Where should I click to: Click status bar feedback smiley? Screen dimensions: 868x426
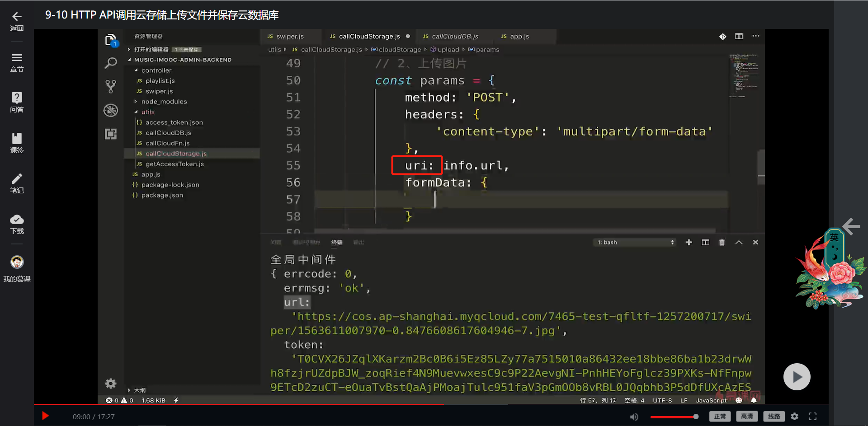click(739, 400)
